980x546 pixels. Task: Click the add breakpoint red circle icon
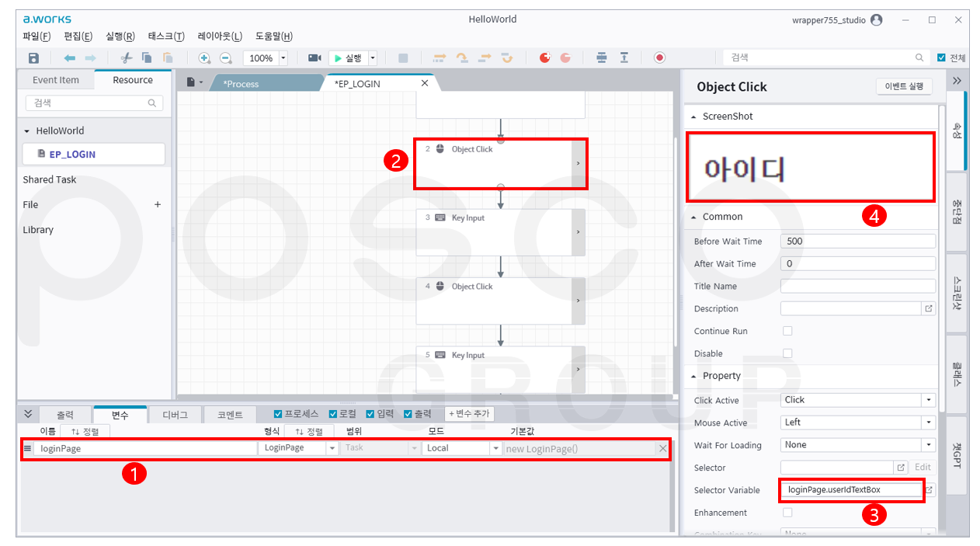pos(544,58)
